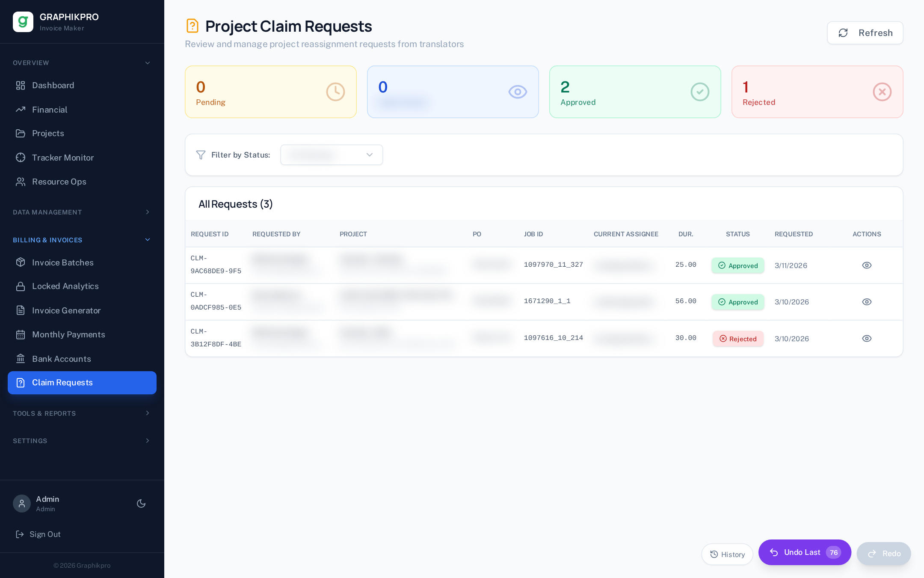This screenshot has width=924, height=578.
Task: Click job ID 1097970_11_327
Action: pyautogui.click(x=554, y=265)
